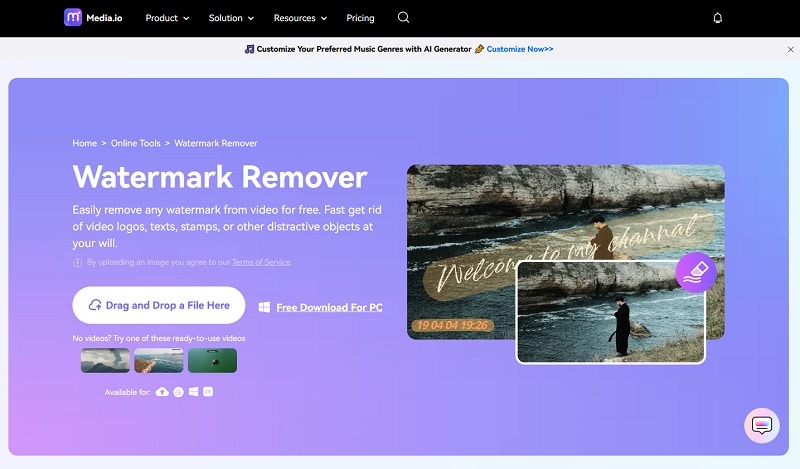The height and width of the screenshot is (469, 800).
Task: Select the green sample video thumbnail
Action: click(x=212, y=360)
